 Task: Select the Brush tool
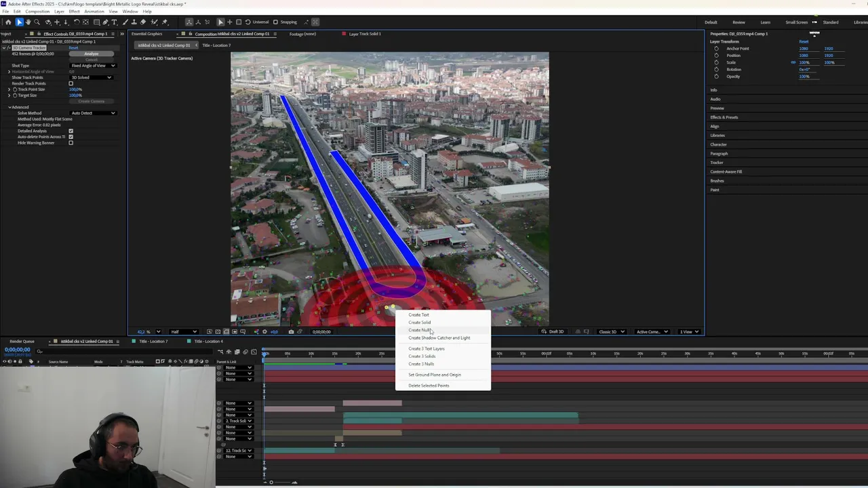tap(124, 22)
